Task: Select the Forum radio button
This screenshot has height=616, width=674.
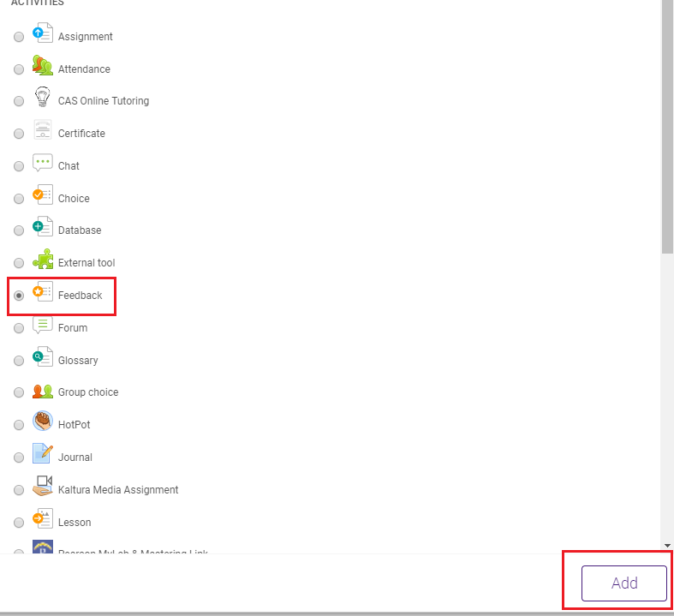Action: (x=19, y=328)
